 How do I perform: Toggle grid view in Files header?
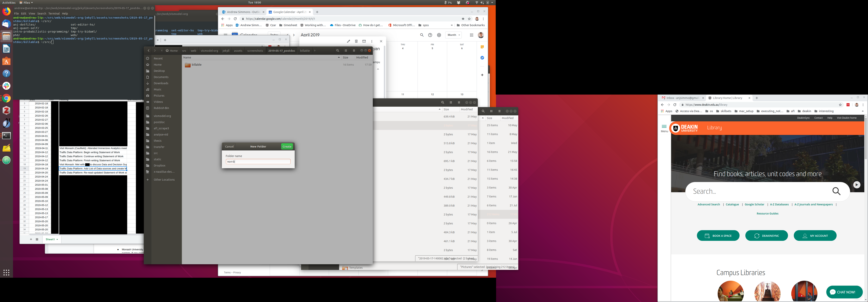(346, 51)
